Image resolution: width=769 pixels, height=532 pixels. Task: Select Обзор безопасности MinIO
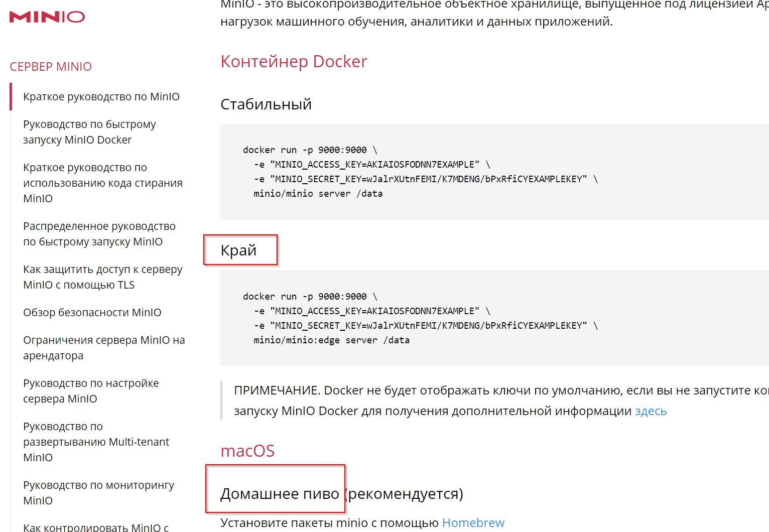[x=92, y=312]
